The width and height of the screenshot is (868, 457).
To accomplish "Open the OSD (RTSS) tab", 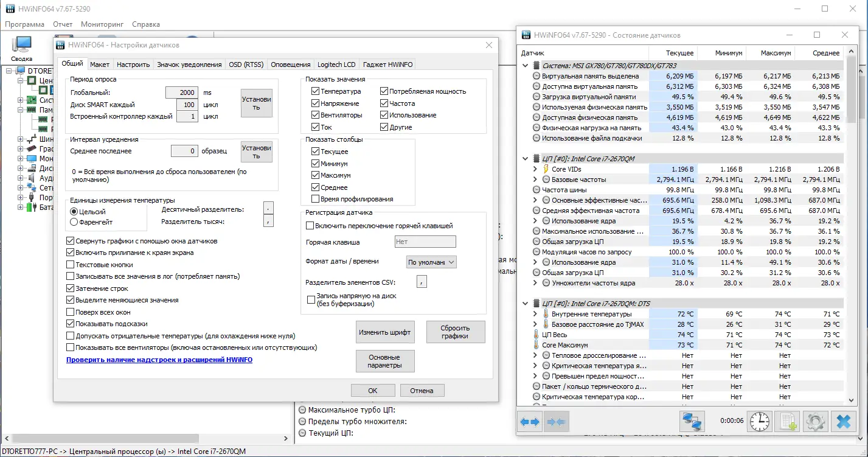I will [x=246, y=65].
